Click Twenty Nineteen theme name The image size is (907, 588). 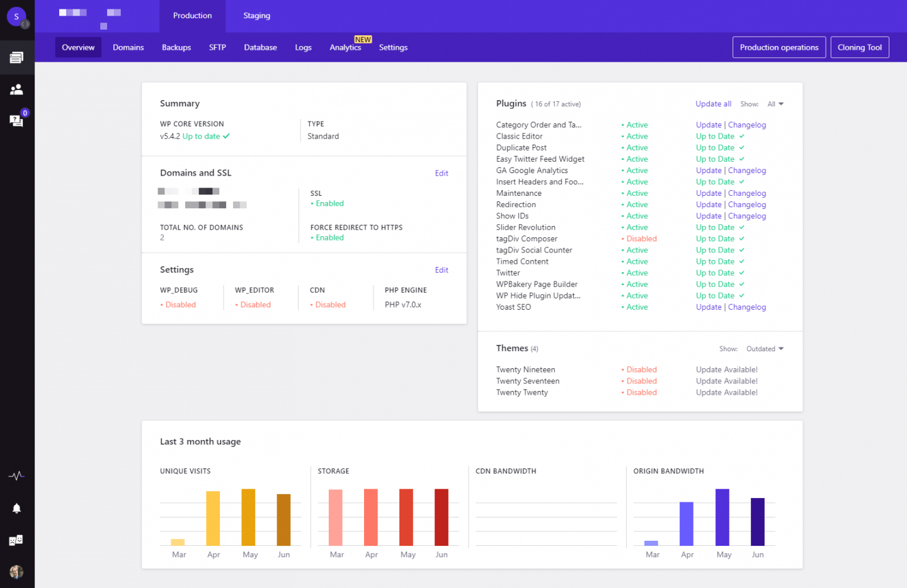coord(525,370)
